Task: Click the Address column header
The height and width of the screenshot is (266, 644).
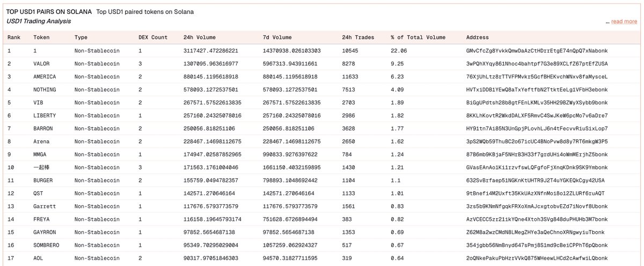Action: 478,38
